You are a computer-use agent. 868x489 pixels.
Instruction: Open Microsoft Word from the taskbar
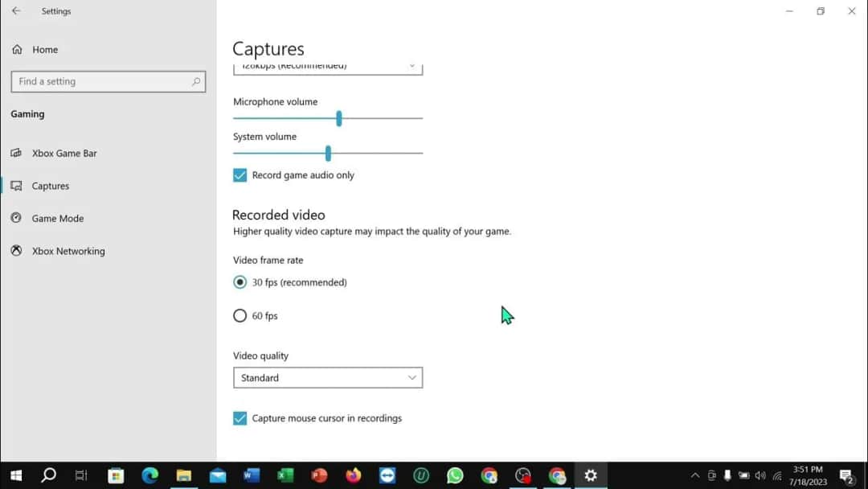point(251,475)
